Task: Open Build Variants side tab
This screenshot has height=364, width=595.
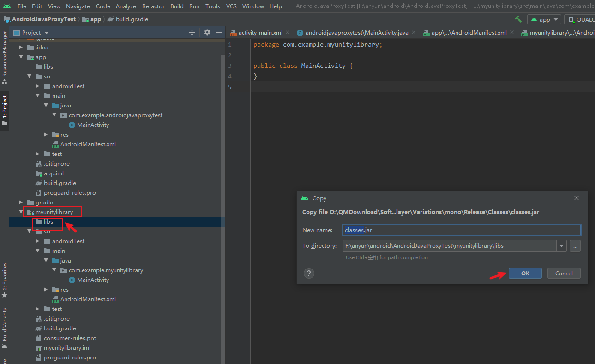Action: click(x=4, y=328)
